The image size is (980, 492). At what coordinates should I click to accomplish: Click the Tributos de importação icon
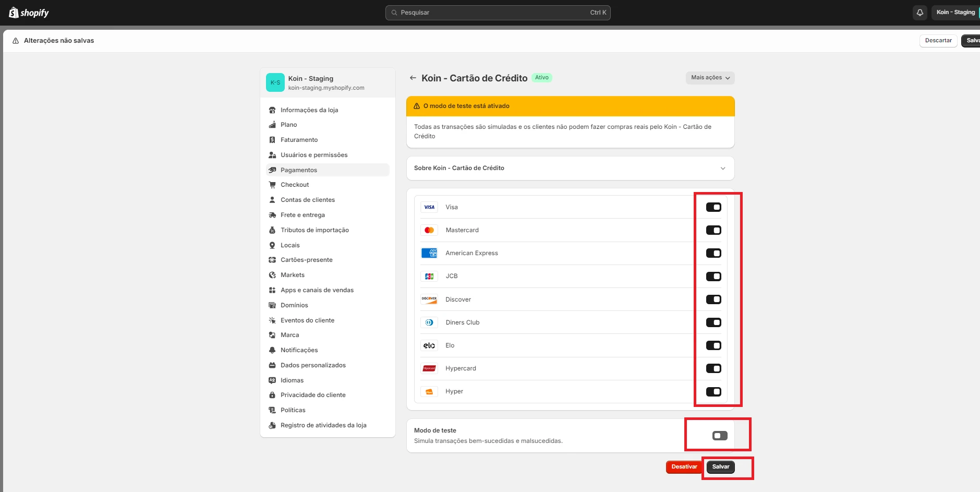coord(272,230)
